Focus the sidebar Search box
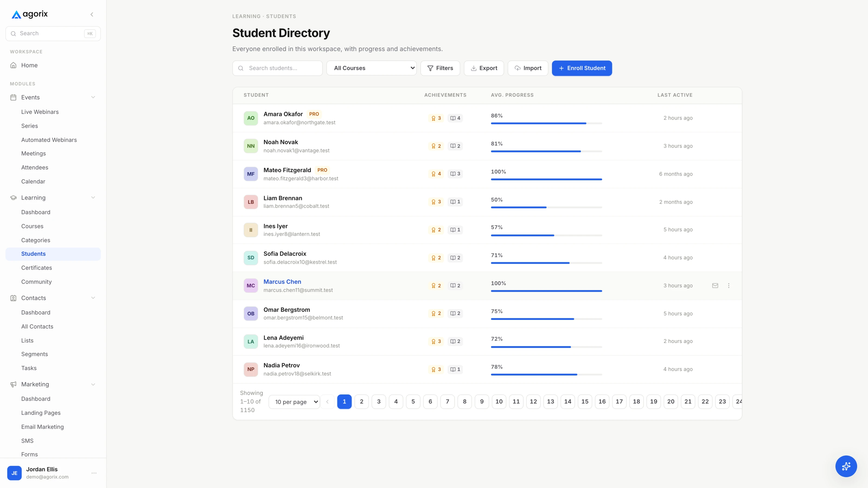 click(x=53, y=34)
